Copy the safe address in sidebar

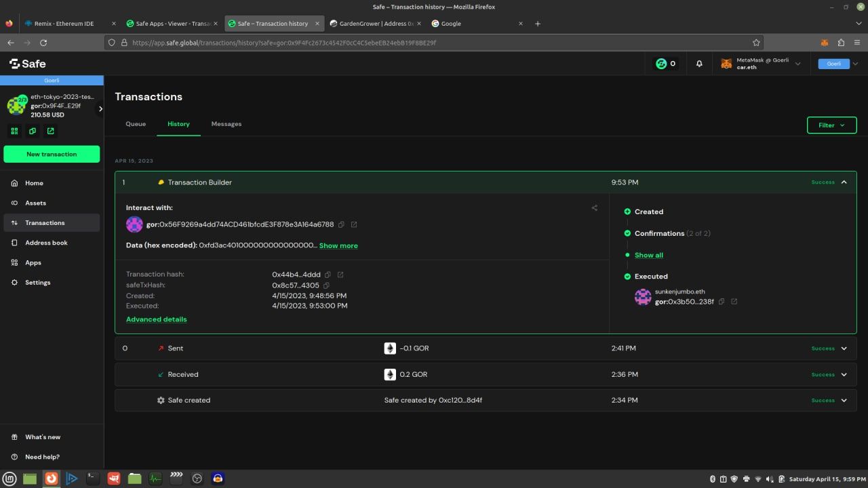pos(32,131)
